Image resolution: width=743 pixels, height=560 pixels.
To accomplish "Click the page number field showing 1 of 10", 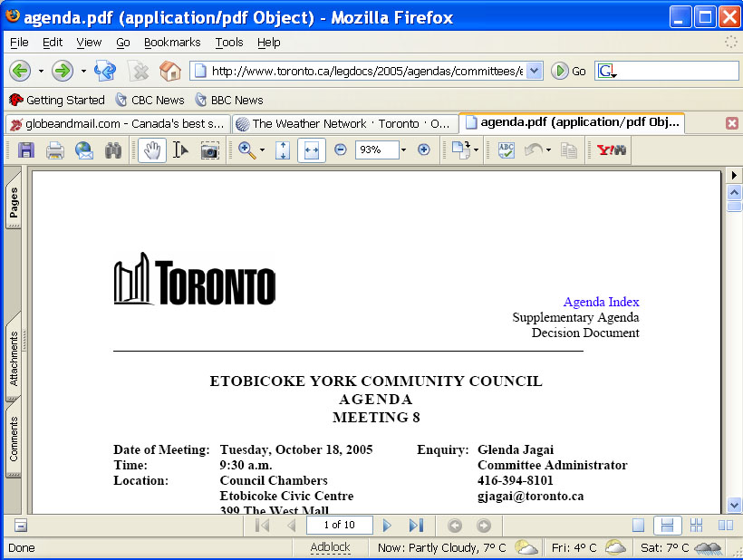I will click(x=339, y=525).
